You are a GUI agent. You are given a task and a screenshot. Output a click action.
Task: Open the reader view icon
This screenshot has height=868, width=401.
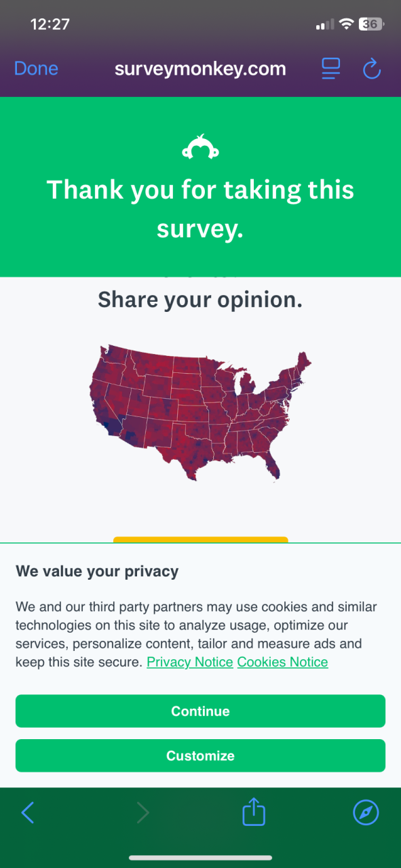pos(330,68)
